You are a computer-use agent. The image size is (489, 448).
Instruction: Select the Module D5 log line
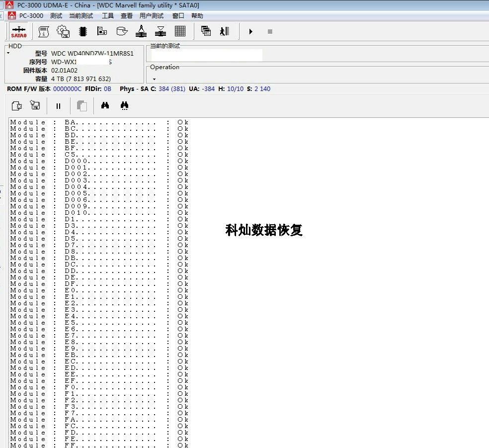click(99, 239)
